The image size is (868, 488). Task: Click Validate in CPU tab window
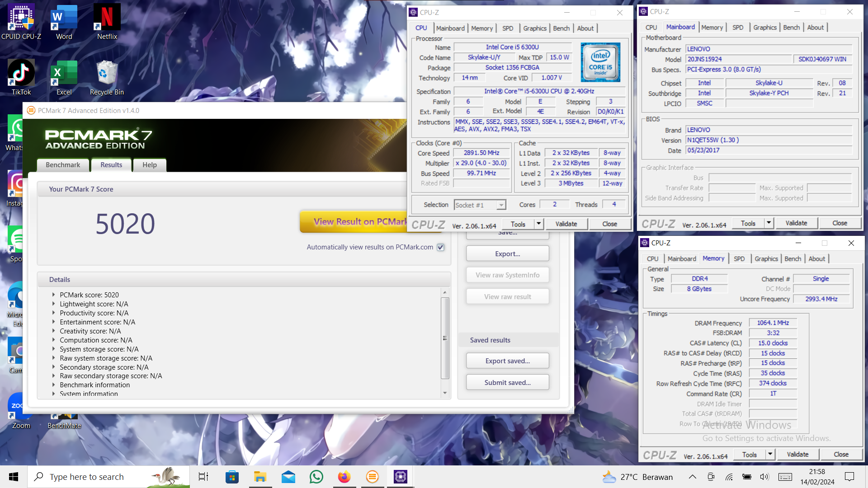pos(566,224)
